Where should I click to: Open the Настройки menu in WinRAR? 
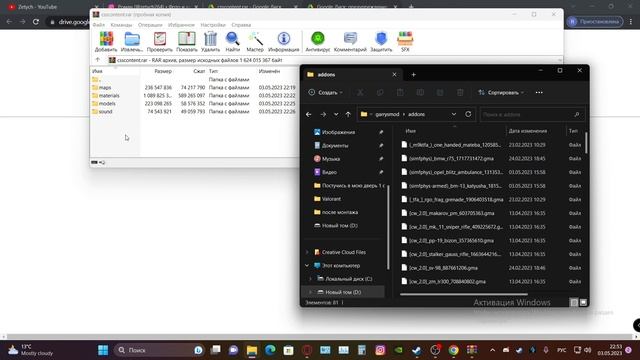213,25
